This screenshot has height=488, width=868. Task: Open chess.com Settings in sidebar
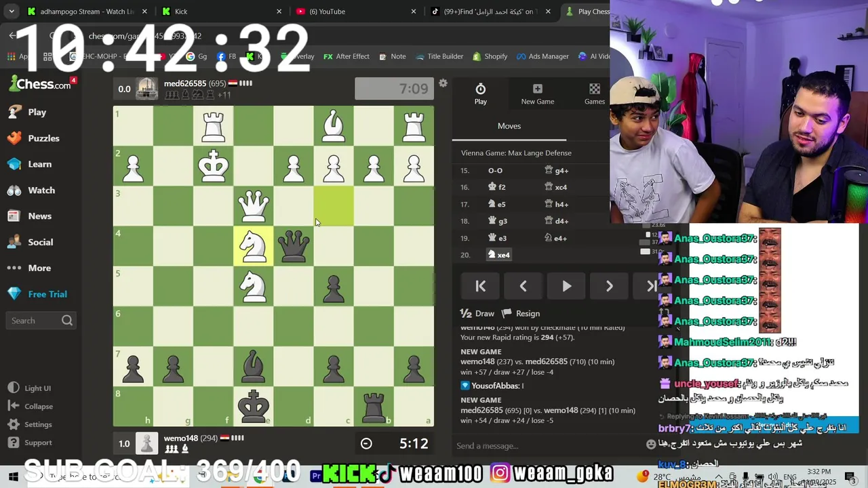pos(30,424)
